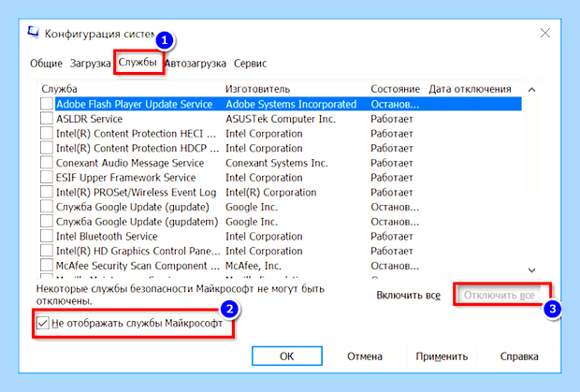
Task: Toggle Adobe Flash Player Update Service checkbox
Action: point(47,104)
